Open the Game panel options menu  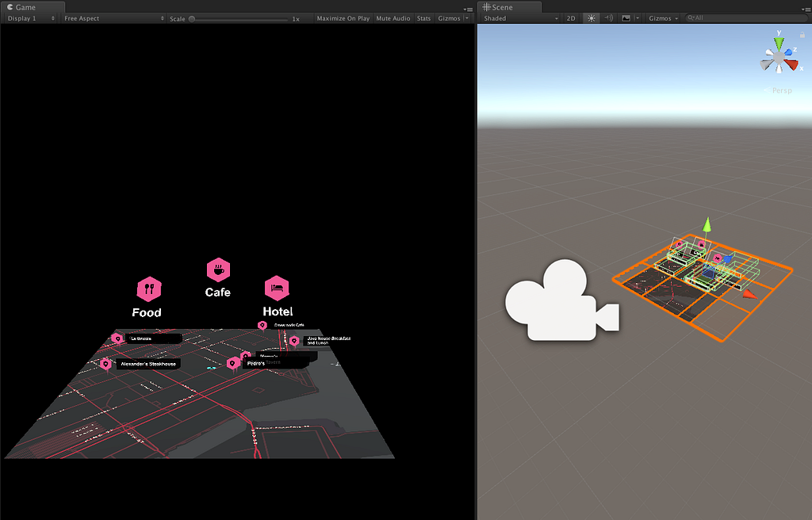pyautogui.click(x=468, y=10)
